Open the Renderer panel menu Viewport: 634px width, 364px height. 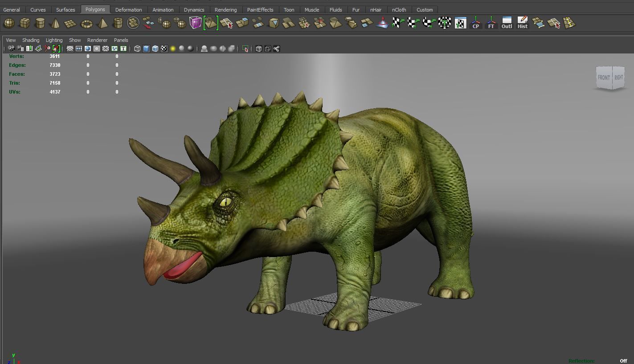pos(97,40)
